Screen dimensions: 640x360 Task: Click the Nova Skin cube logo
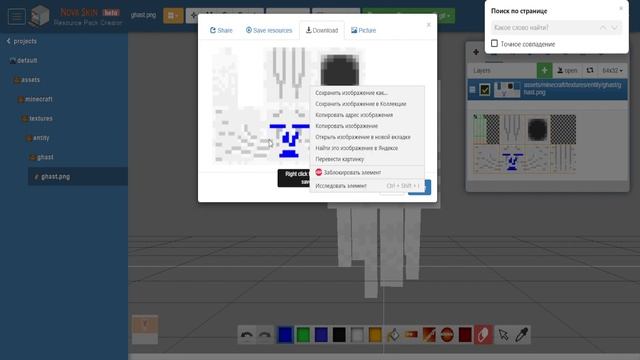point(40,16)
